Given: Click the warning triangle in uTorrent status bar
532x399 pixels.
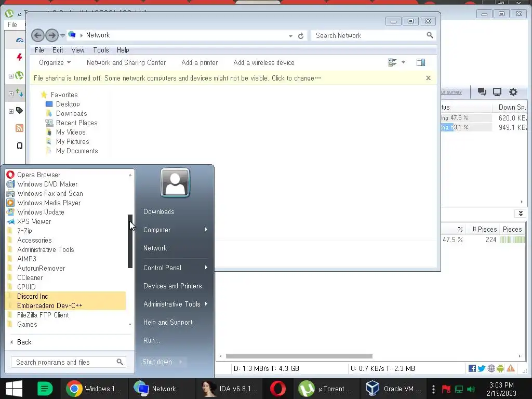Looking at the screenshot, I should pos(510,368).
